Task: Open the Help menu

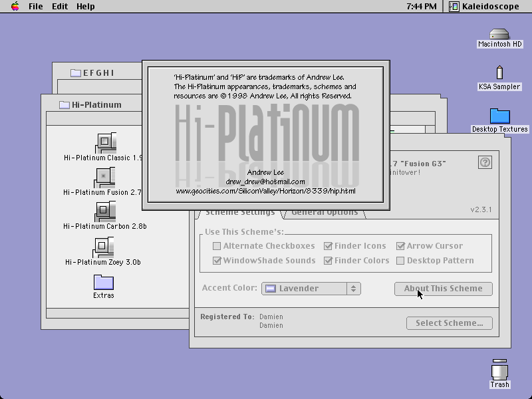Action: pos(86,7)
